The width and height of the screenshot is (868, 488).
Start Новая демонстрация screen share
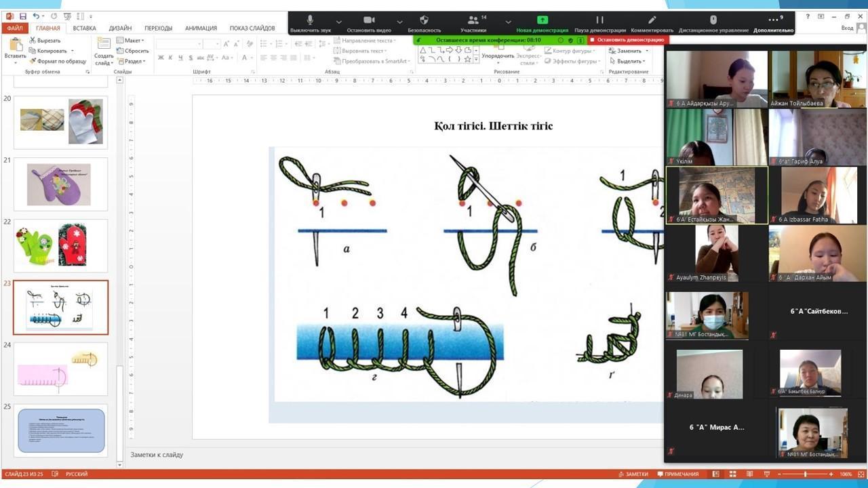[542, 21]
